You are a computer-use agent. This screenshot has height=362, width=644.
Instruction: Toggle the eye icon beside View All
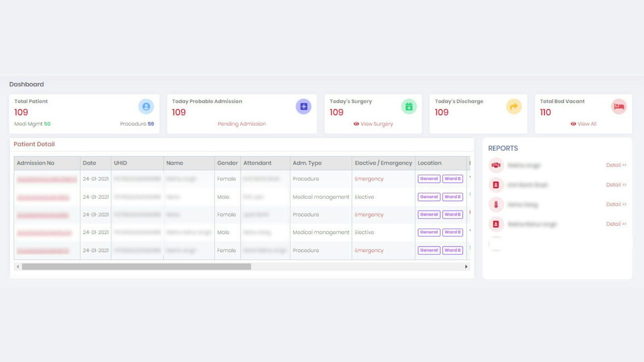[574, 124]
